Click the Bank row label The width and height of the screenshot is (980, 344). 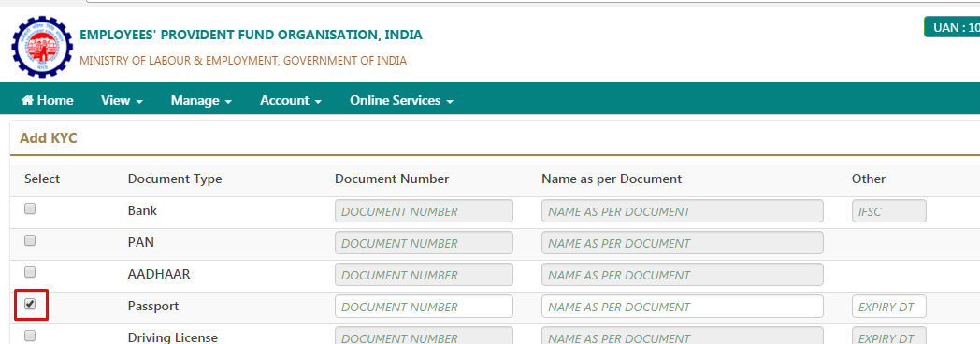click(142, 210)
